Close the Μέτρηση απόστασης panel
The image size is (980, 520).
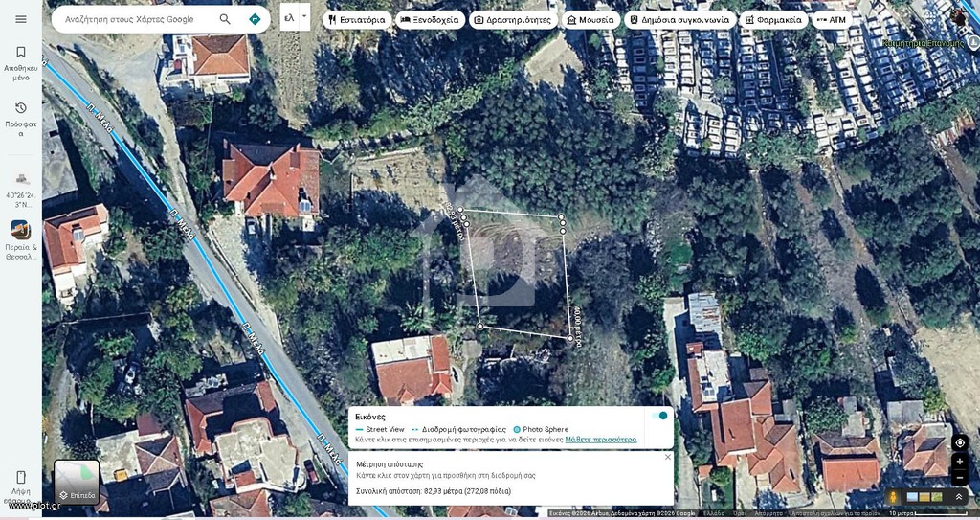tap(667, 458)
